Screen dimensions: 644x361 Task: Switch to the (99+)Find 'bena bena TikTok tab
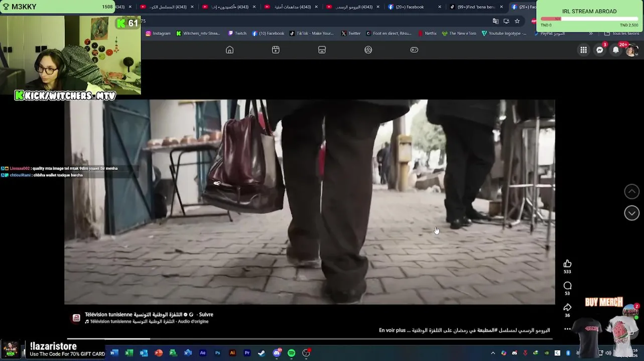(x=477, y=7)
